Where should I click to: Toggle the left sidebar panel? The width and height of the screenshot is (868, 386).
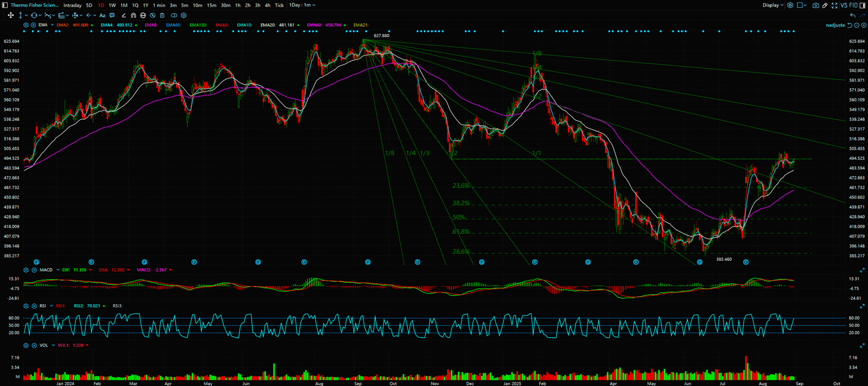point(5,5)
